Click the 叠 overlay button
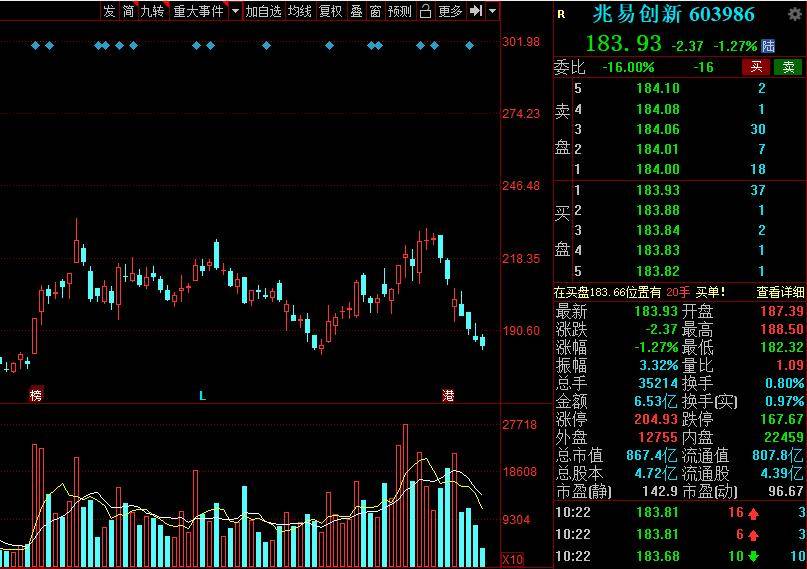Viewport: 807px width, 569px height. [356, 11]
